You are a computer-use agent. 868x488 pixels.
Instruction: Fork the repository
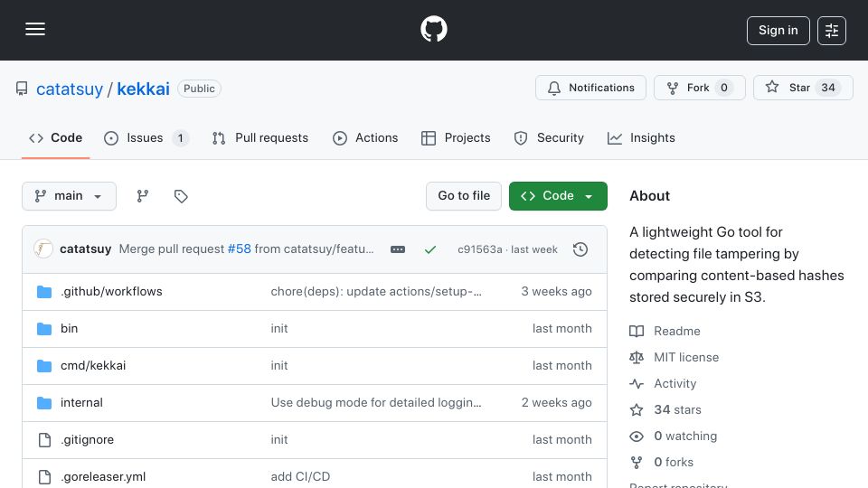[699, 88]
